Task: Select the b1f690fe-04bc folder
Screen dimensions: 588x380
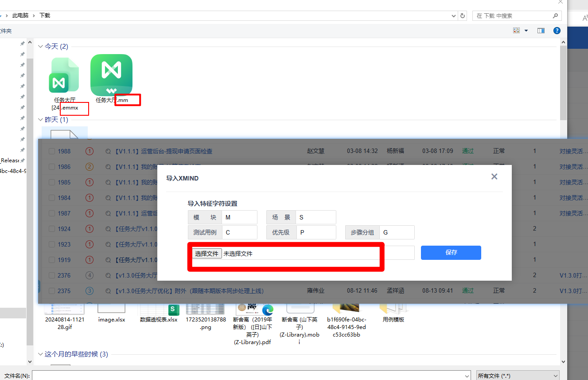Action: click(347, 327)
